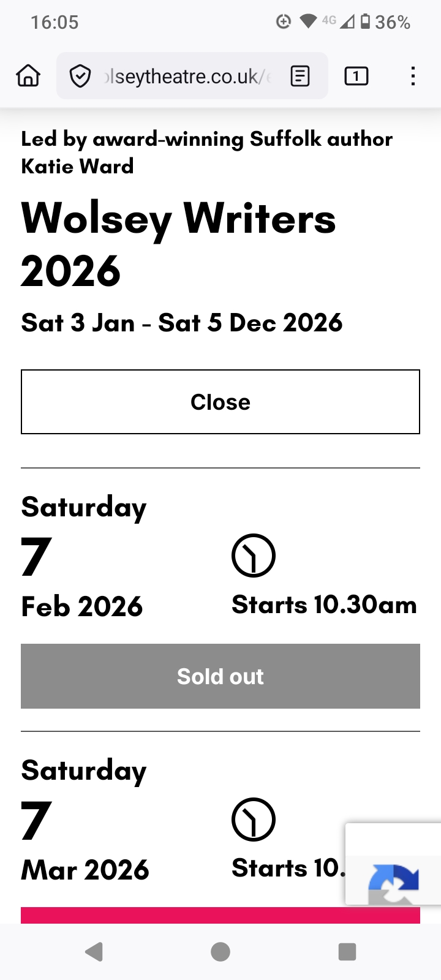Open reader view icon in address bar
This screenshot has width=441, height=980.
coord(300,77)
